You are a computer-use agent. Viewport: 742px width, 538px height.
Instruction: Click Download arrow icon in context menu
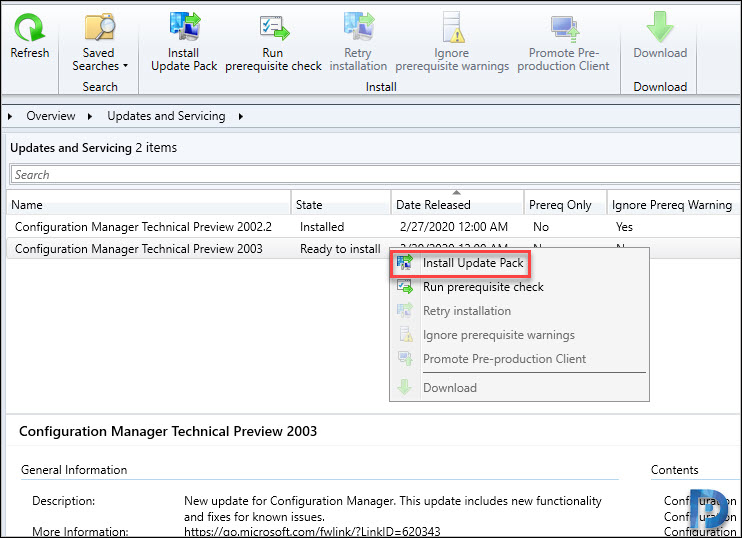405,387
